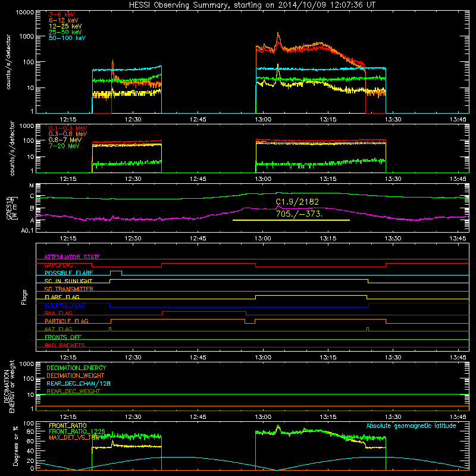Select the red 3-6 keV legend label
Viewport: 476px width, 476px height.
[62, 14]
